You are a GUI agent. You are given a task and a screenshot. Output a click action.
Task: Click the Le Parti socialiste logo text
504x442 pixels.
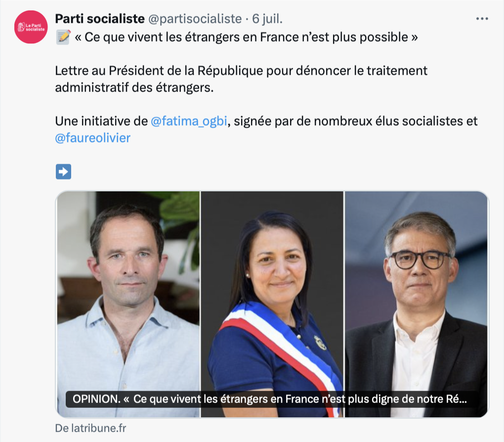[x=35, y=27]
